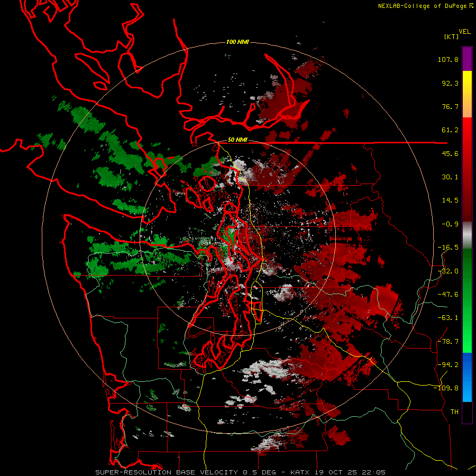Click the 107.8 legend value
Viewport: 476px width, 476px height.
point(448,59)
